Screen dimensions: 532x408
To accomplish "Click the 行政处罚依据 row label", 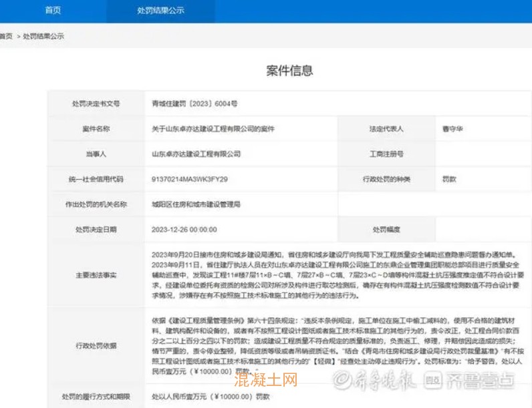I will tap(96, 344).
